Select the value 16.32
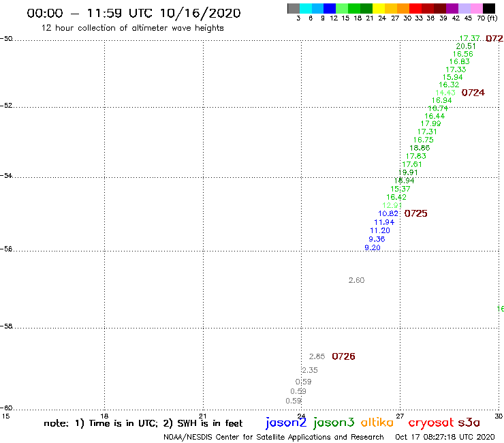 click(x=449, y=85)
